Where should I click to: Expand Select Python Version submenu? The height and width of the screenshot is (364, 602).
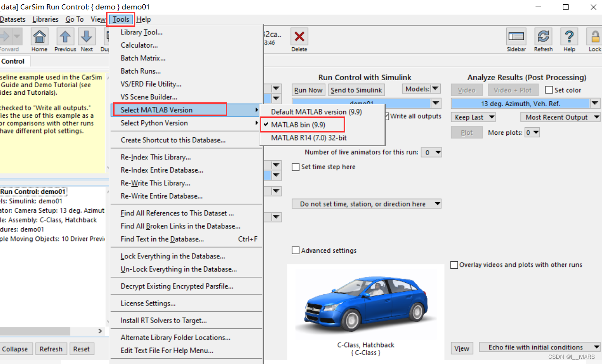186,123
